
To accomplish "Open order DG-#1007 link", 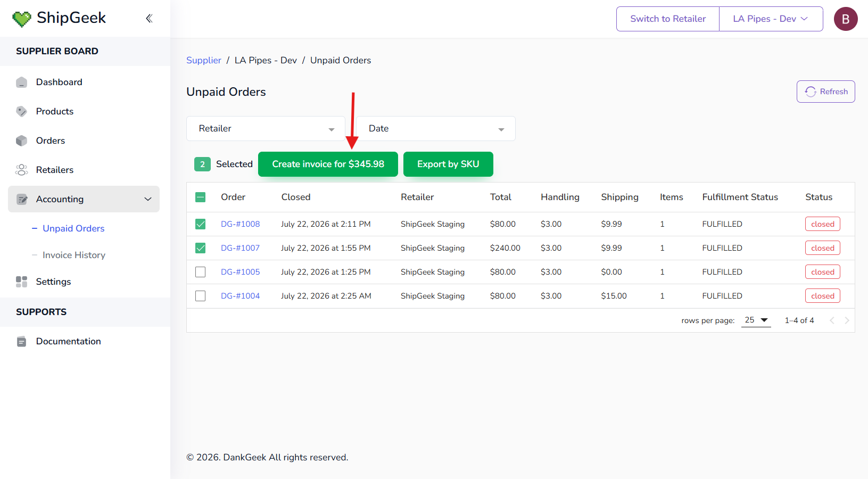I will 241,248.
